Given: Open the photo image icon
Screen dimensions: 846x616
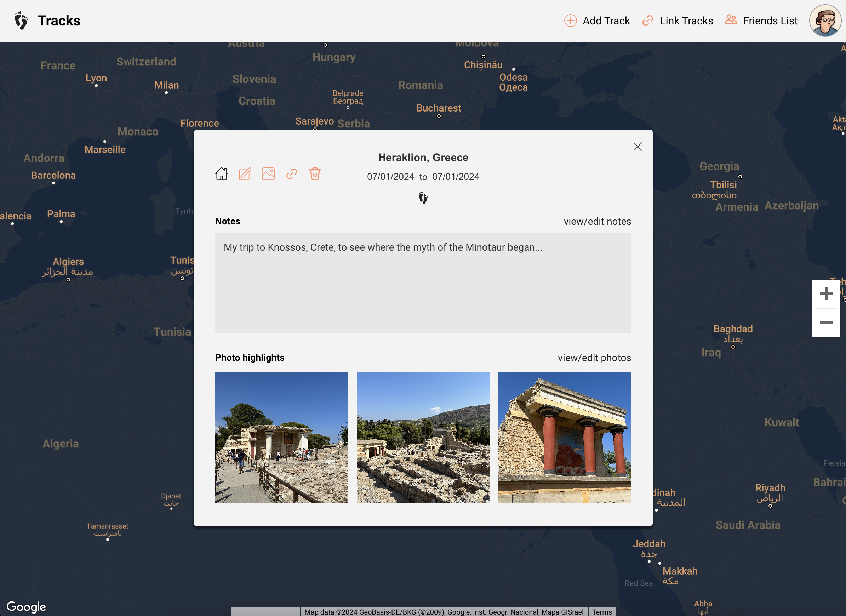Looking at the screenshot, I should [268, 174].
